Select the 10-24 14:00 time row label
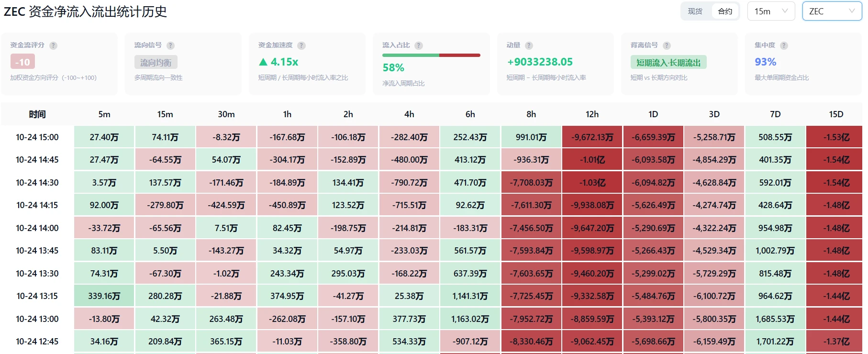868x354 pixels. click(37, 228)
